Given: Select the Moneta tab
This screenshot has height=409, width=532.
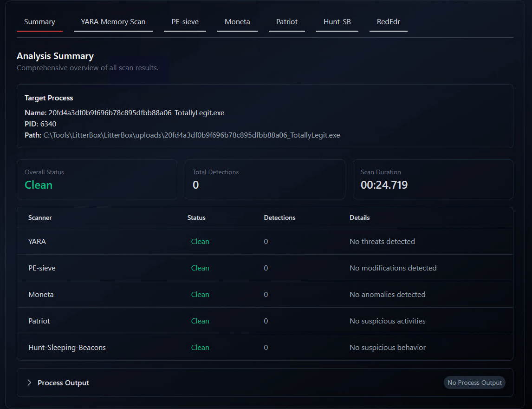Looking at the screenshot, I should coord(237,22).
